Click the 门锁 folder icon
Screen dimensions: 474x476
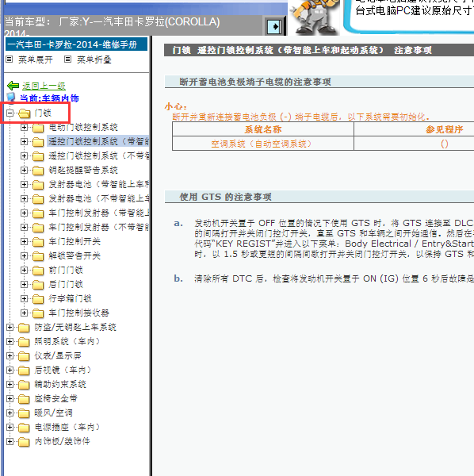pyautogui.click(x=25, y=113)
